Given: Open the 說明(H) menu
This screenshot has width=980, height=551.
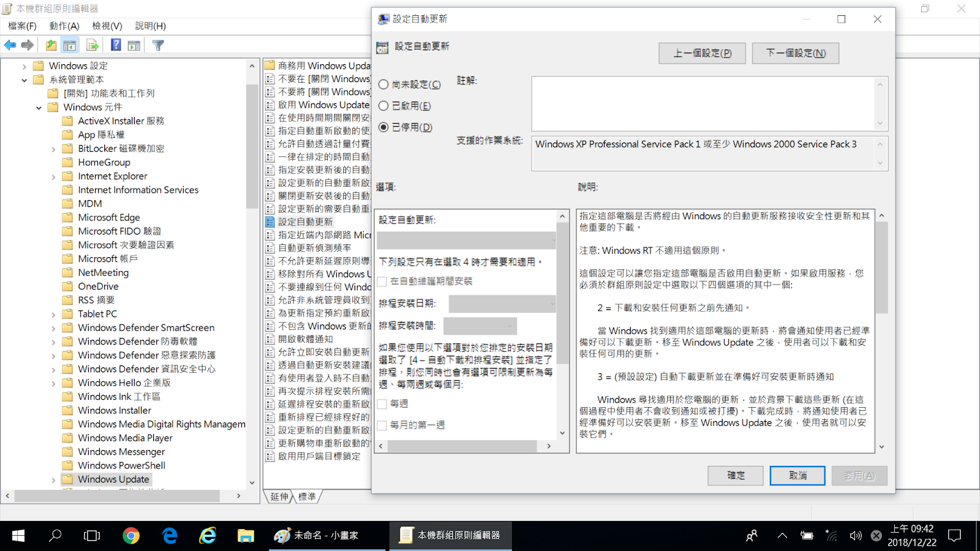Looking at the screenshot, I should pos(151,26).
